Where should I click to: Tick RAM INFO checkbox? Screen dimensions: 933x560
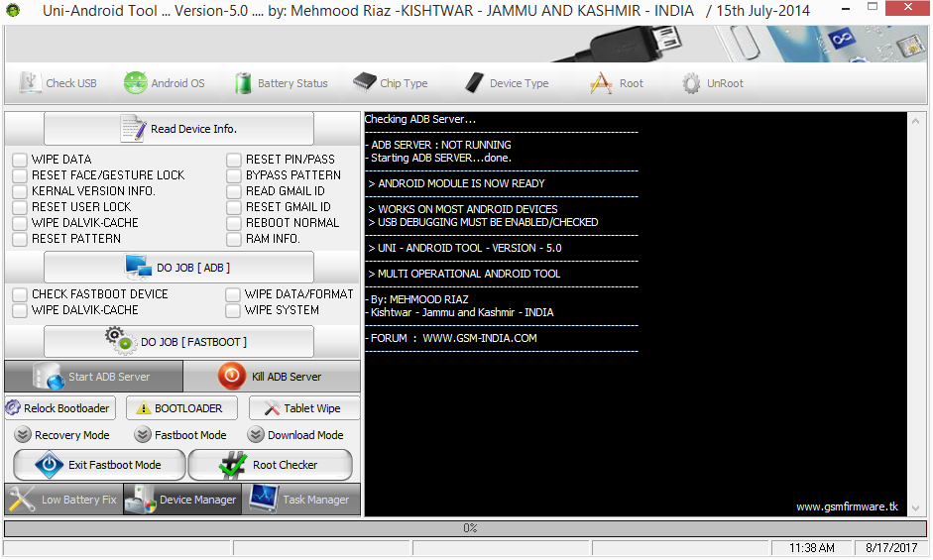[234, 239]
